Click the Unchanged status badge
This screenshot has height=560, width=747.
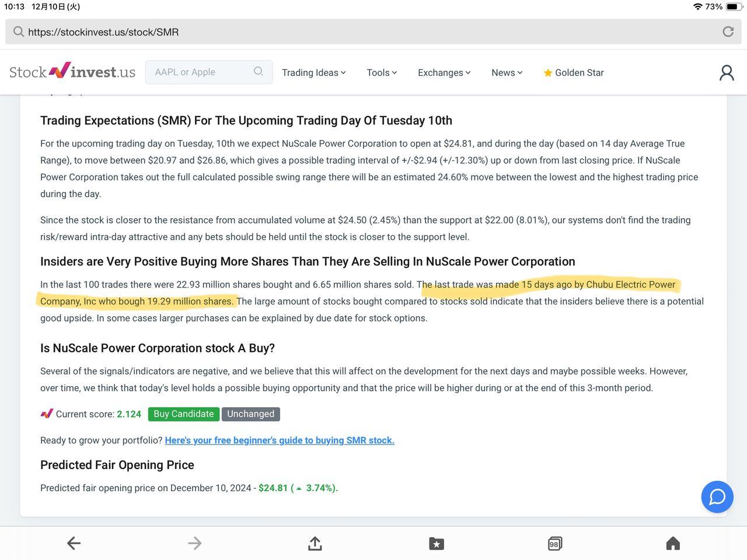click(250, 414)
